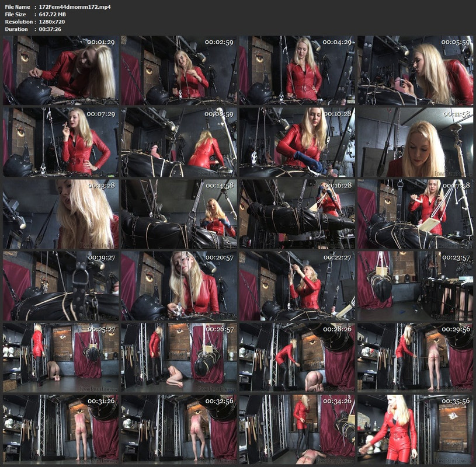Select the frame with timestamp 00:02:59
This screenshot has height=467, width=476.
tap(179, 71)
